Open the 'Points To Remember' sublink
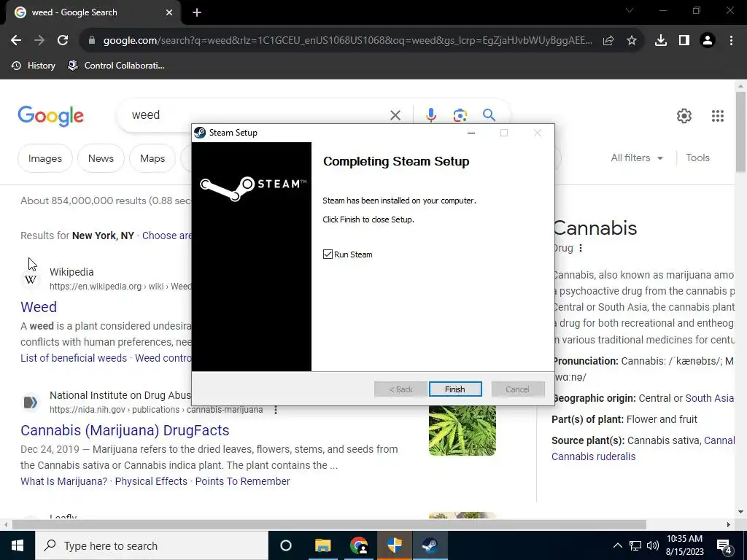This screenshot has height=560, width=747. pos(242,481)
